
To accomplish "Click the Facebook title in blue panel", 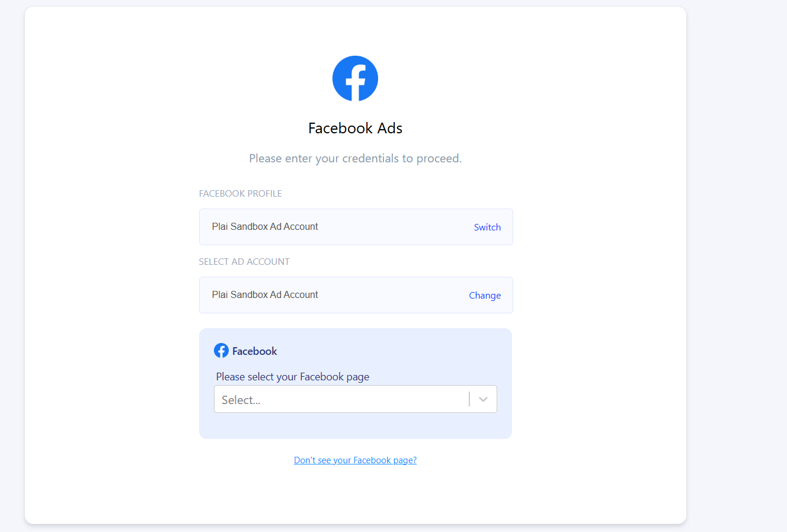I will pyautogui.click(x=255, y=351).
